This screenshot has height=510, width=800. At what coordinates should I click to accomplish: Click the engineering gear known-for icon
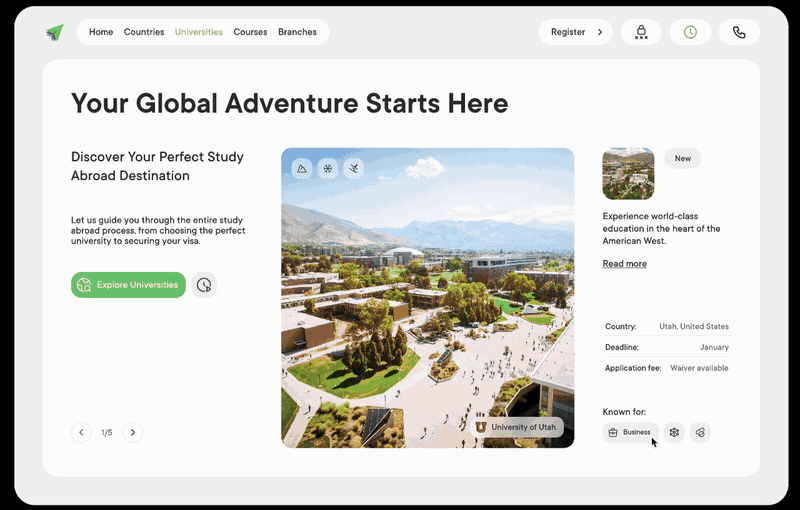click(674, 432)
